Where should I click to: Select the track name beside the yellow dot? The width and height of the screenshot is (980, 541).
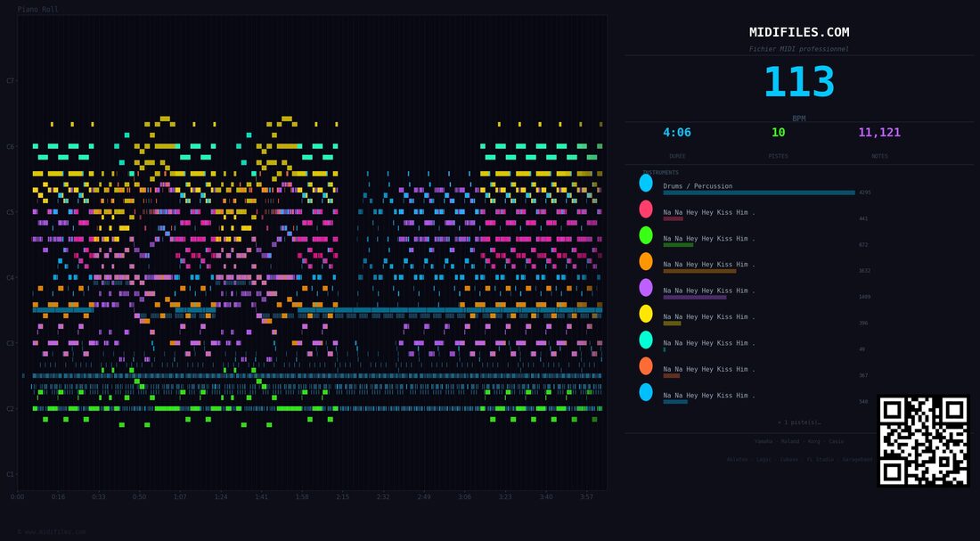[x=709, y=317]
